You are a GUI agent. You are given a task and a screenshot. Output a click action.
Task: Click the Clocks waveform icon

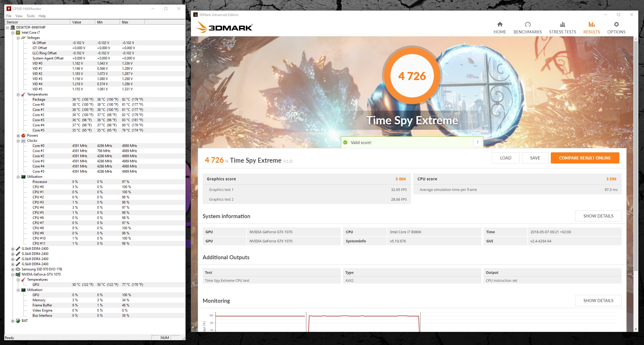point(23,141)
